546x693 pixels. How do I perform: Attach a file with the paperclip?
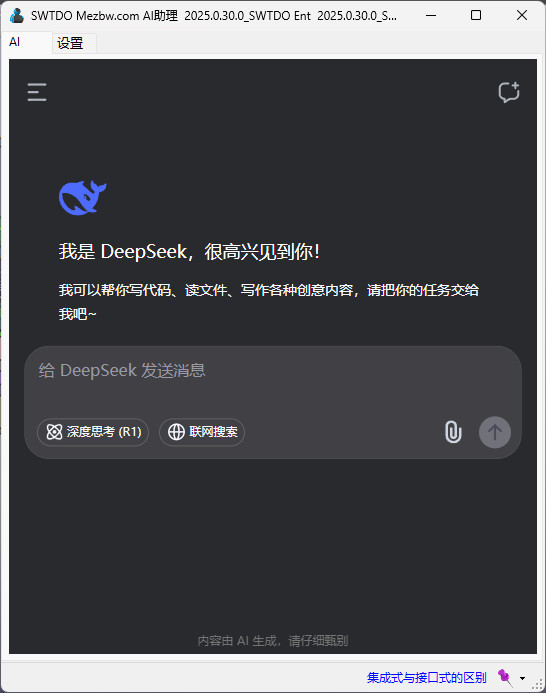[x=453, y=432]
